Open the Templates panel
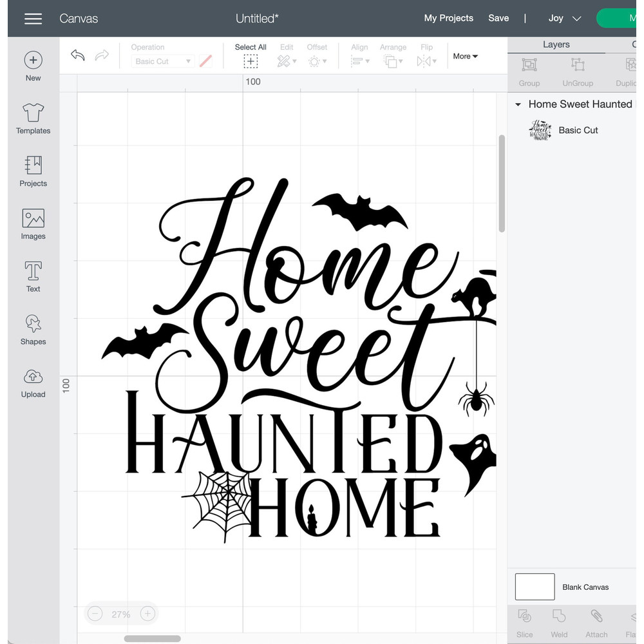The width and height of the screenshot is (644, 644). point(33,119)
